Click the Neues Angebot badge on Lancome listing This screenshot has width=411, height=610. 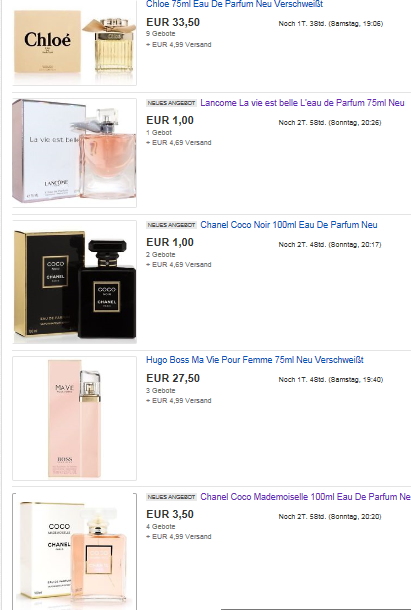point(171,103)
